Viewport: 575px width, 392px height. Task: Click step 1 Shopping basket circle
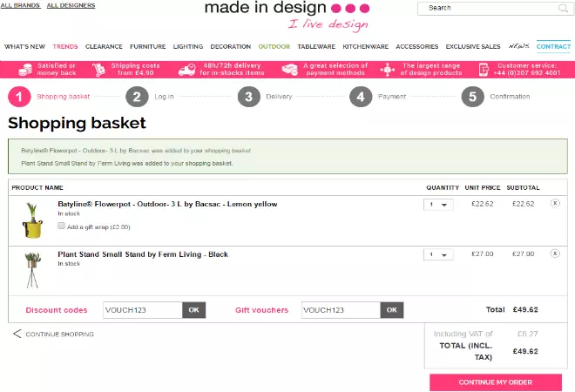(x=19, y=97)
